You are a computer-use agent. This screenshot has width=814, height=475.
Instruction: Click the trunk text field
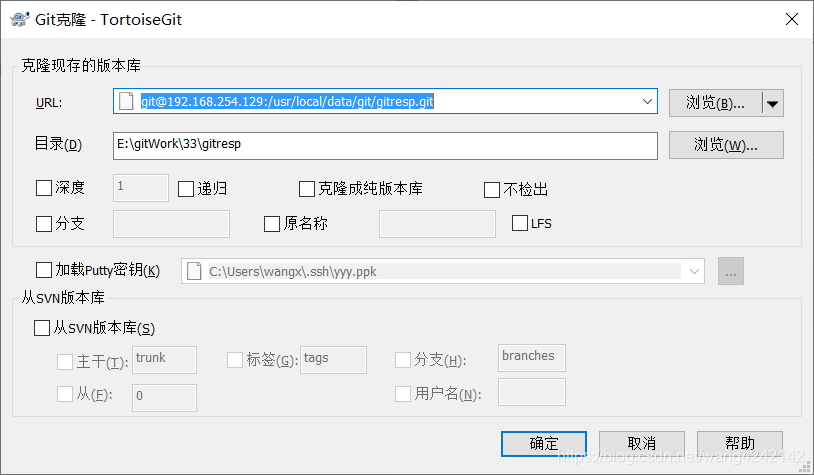tap(165, 360)
